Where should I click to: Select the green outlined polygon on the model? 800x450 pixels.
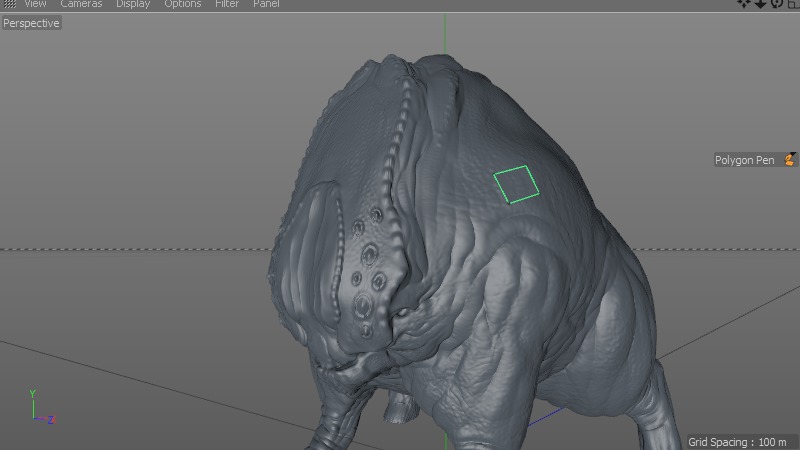pos(516,184)
